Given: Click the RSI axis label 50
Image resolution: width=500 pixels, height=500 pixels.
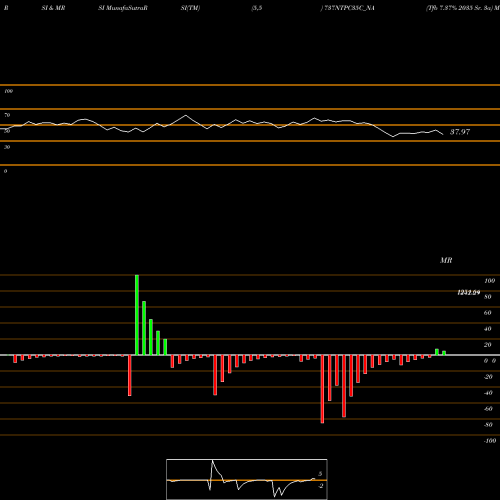Looking at the screenshot, I should pyautogui.click(x=7, y=131).
